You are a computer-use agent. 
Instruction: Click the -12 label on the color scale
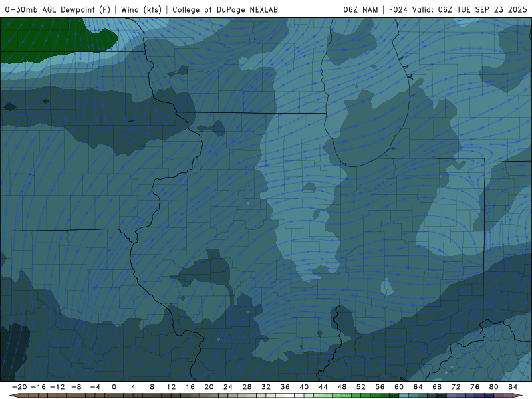click(x=57, y=387)
